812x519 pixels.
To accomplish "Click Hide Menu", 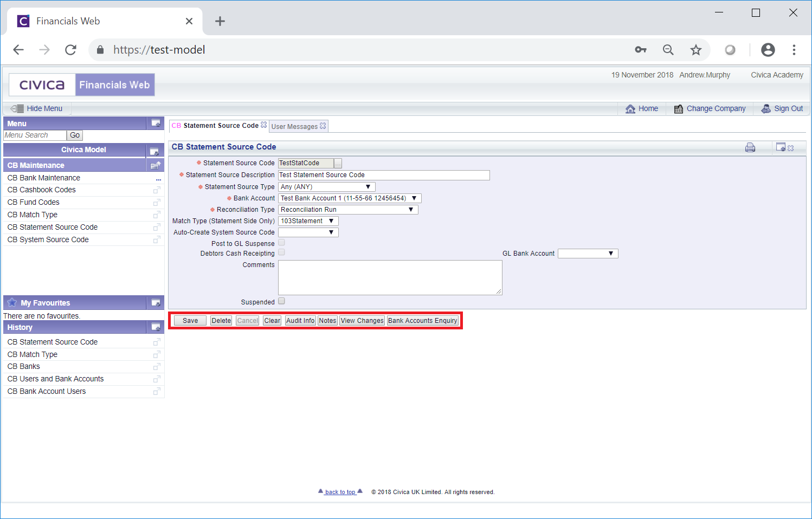I will (37, 108).
